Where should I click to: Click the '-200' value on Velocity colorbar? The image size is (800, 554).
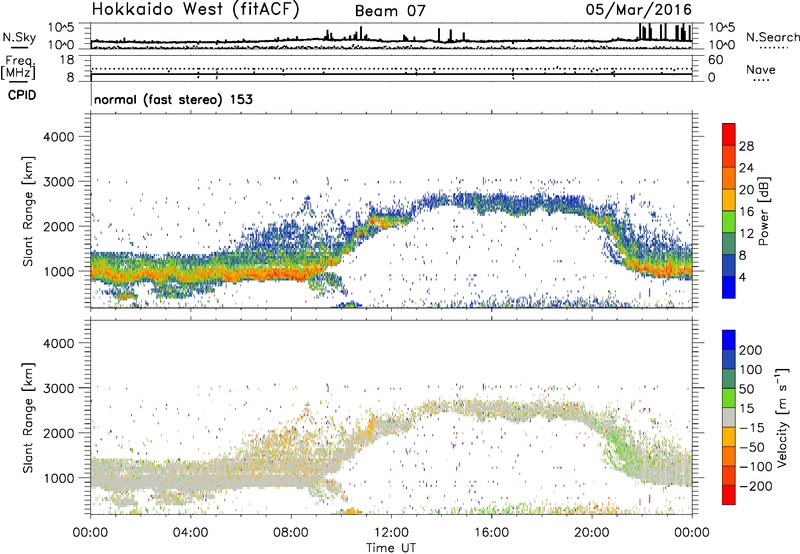pos(754,486)
